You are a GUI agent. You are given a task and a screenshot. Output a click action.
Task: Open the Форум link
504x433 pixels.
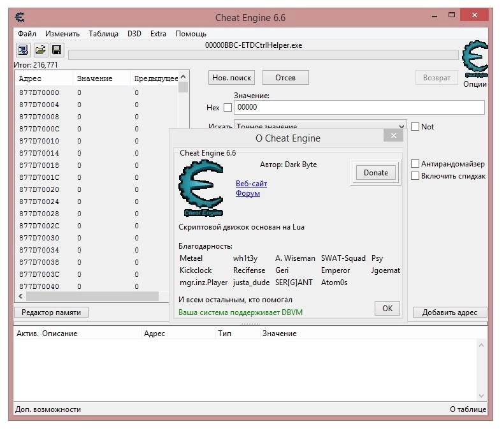[248, 193]
